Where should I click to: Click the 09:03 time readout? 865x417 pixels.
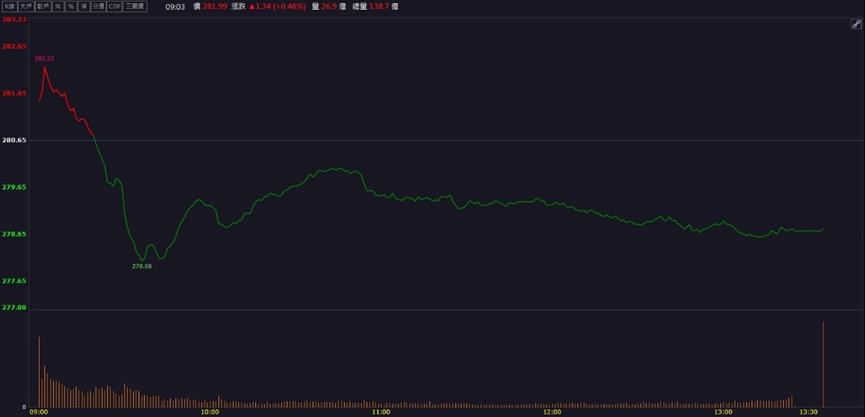tap(175, 7)
